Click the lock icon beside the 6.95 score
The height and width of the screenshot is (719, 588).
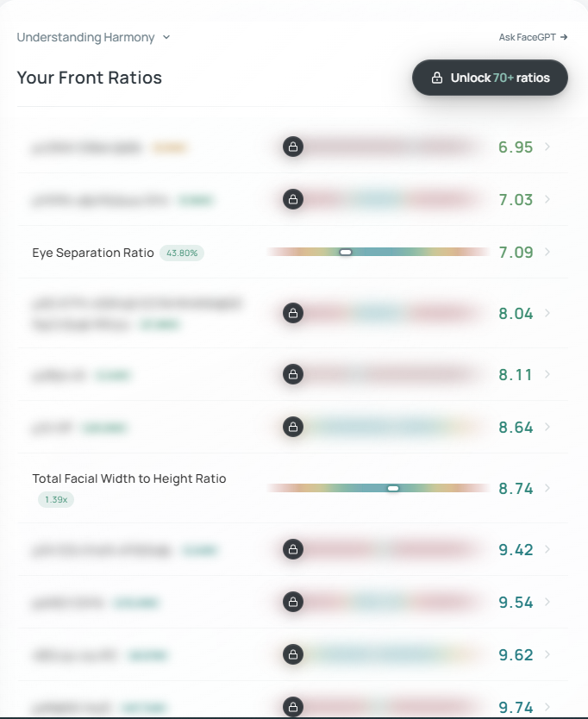tap(293, 147)
